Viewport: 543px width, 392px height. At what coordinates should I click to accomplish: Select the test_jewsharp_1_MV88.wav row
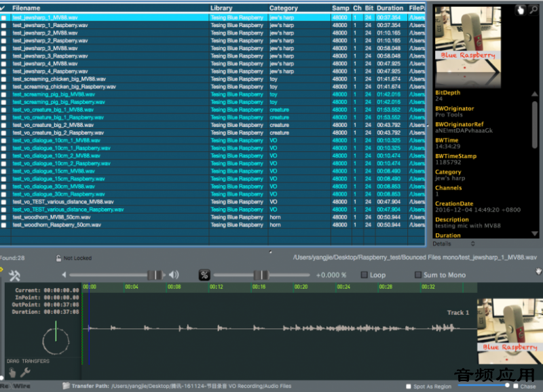pos(213,18)
